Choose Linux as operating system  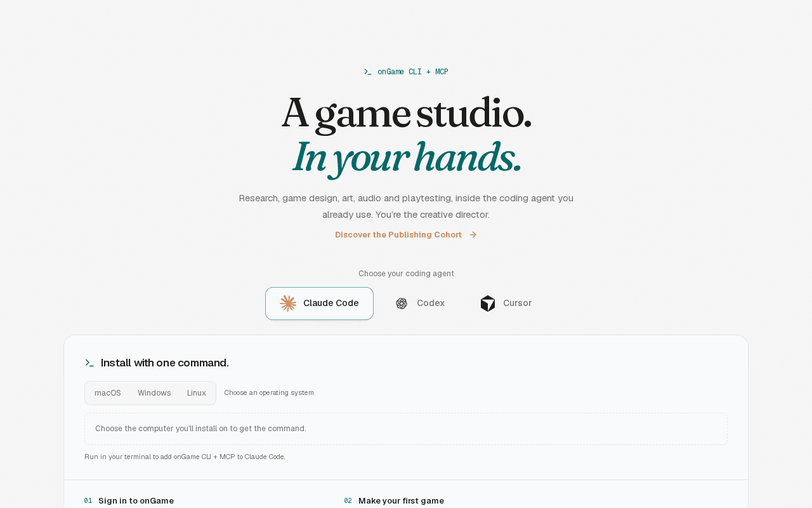pyautogui.click(x=197, y=393)
